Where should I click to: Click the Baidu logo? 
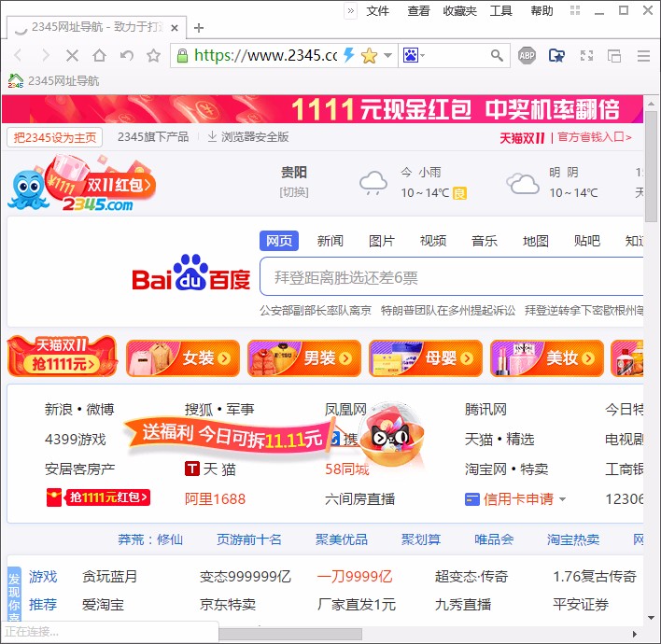[x=191, y=273]
